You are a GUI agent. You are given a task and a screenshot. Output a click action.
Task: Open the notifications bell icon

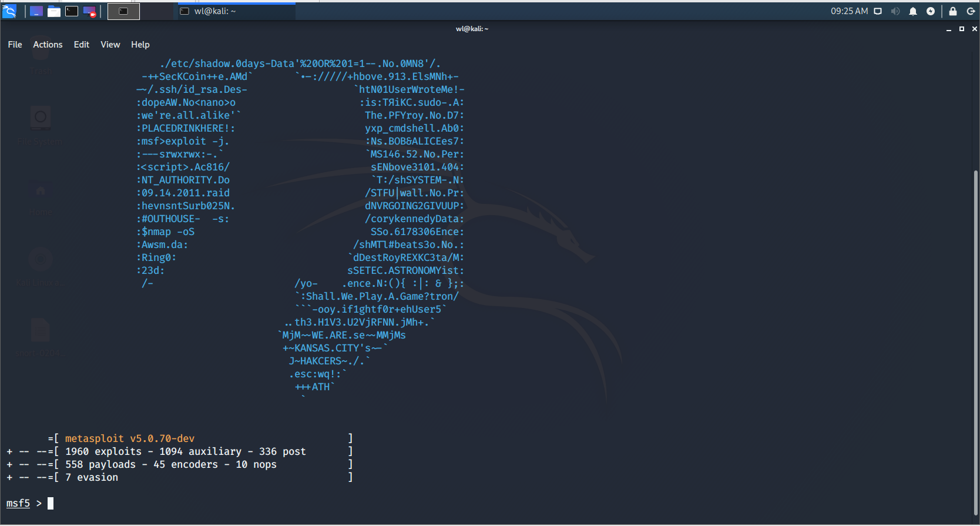(913, 11)
